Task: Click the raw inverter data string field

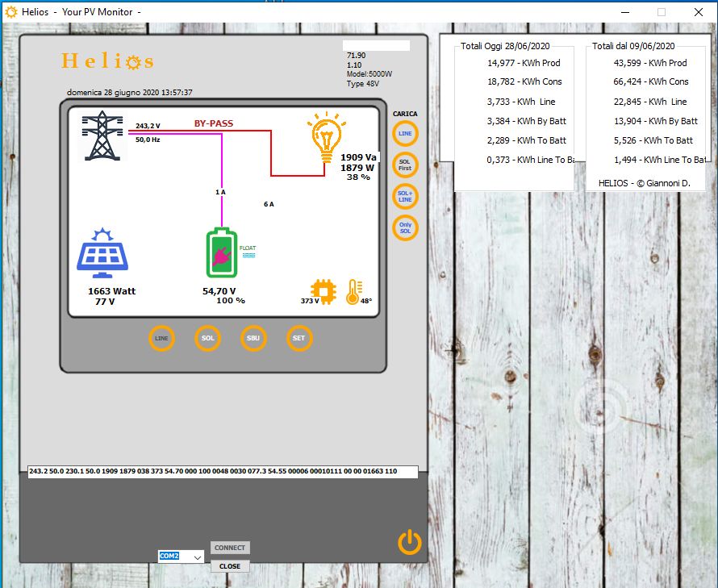Action: (223, 472)
